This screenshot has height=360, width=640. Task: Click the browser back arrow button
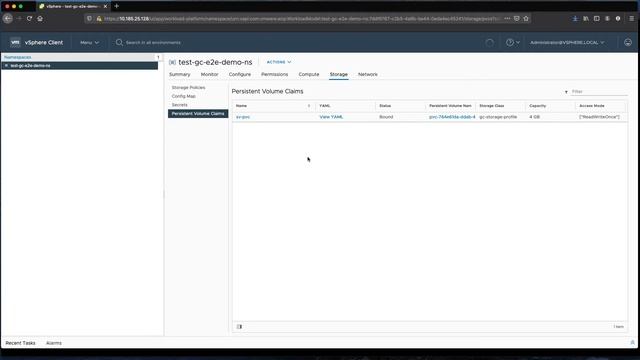point(8,18)
